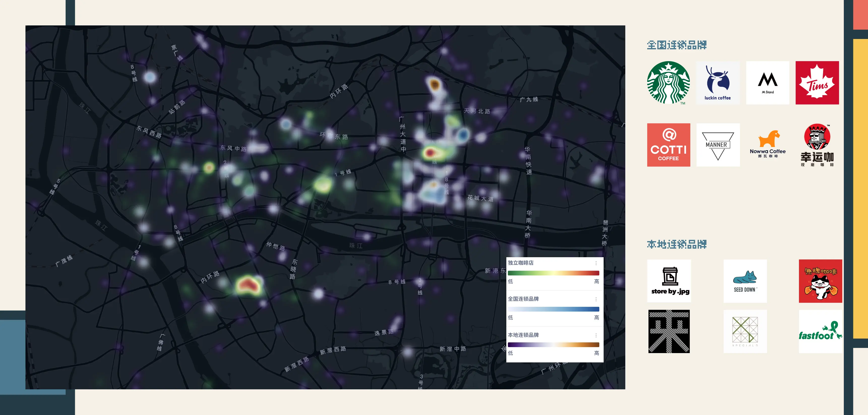868x415 pixels.
Task: Click the 全国连锁品牌 section heading
Action: (x=676, y=45)
